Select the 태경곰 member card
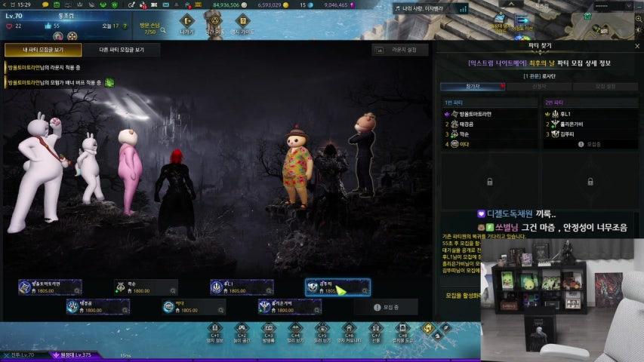The image size is (644, 362). pyautogui.click(x=97, y=307)
